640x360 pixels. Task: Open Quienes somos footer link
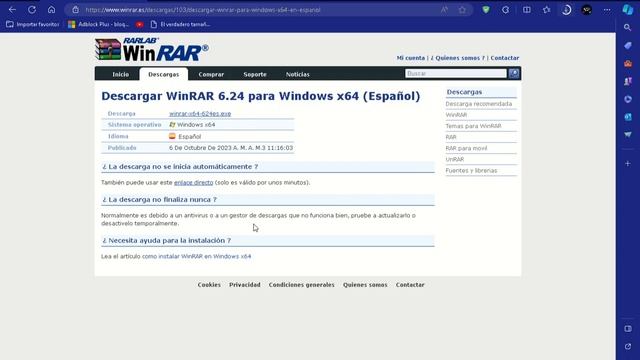pos(365,285)
